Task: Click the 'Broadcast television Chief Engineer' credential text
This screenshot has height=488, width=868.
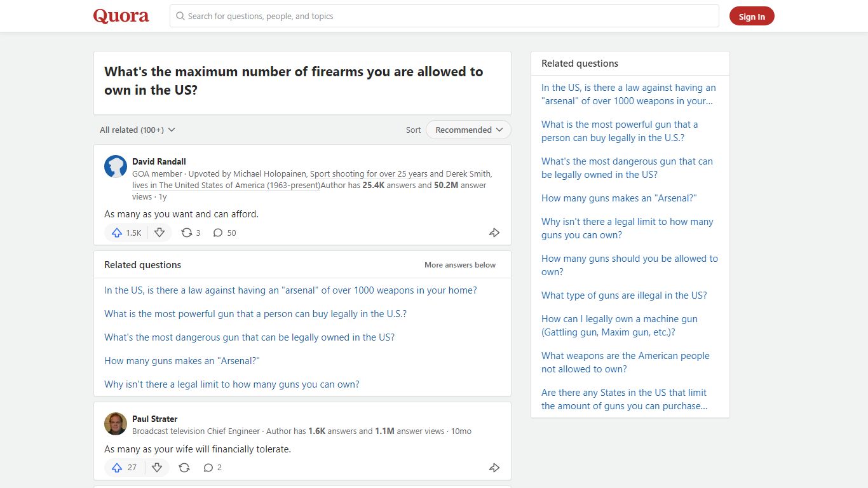Action: (x=196, y=431)
